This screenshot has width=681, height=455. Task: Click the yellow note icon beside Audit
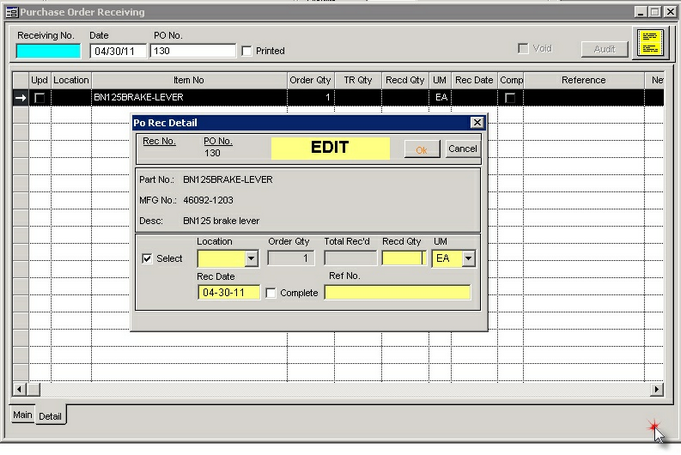[650, 44]
